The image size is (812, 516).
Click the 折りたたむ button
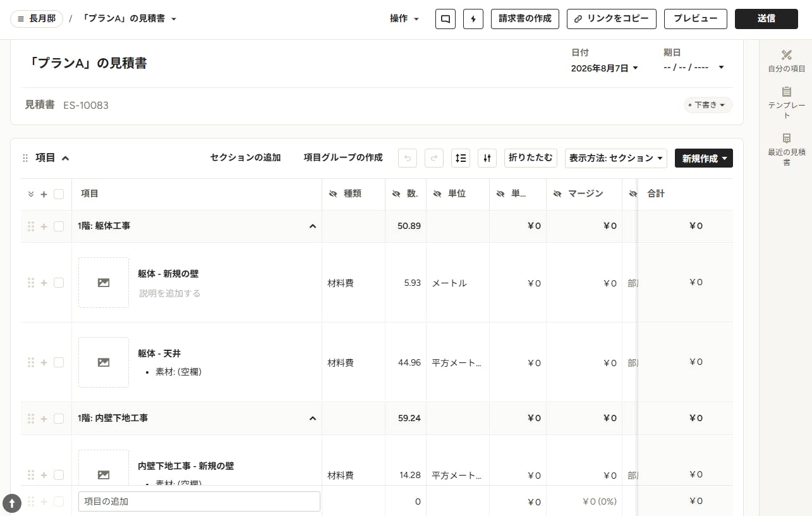click(531, 158)
